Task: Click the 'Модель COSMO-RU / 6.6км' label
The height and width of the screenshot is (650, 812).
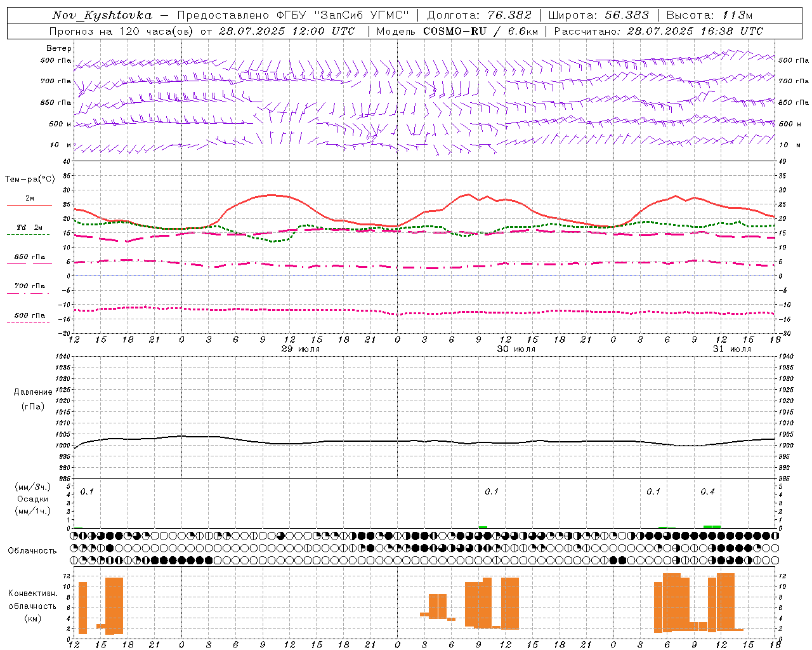Action: [x=457, y=31]
